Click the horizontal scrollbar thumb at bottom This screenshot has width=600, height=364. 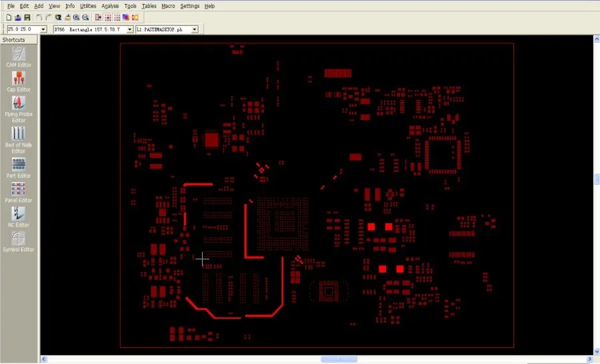tap(339, 359)
